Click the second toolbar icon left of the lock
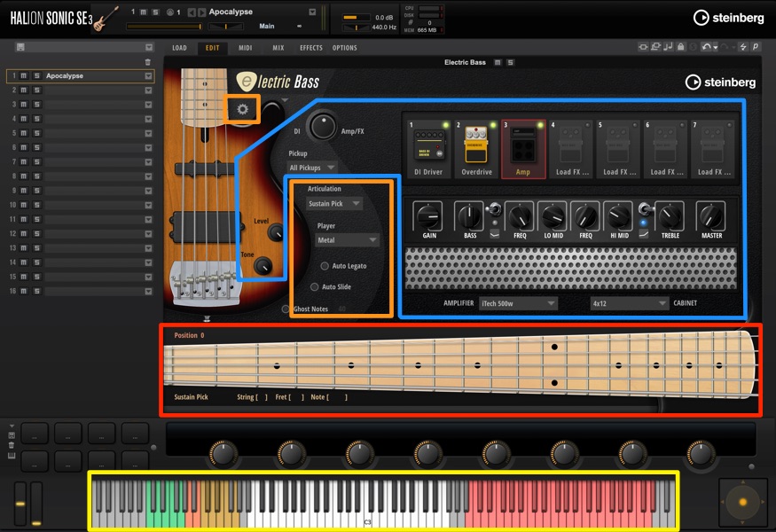776x532 pixels. [655, 46]
